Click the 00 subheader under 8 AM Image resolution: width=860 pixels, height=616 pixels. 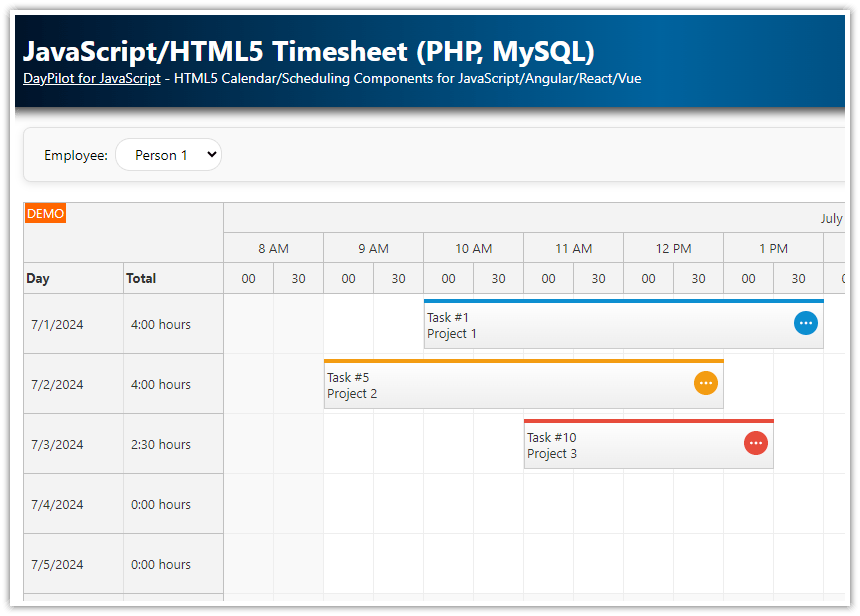248,278
